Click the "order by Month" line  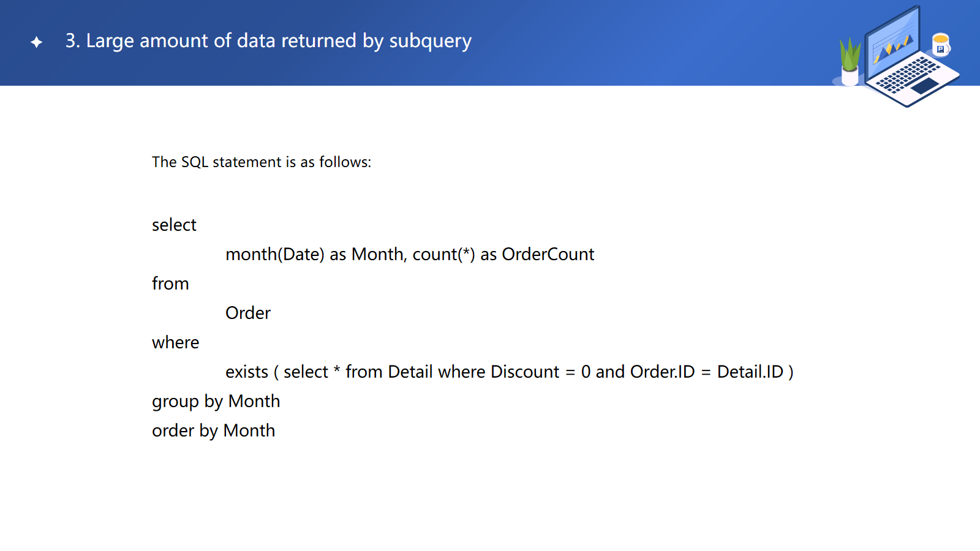(x=213, y=431)
